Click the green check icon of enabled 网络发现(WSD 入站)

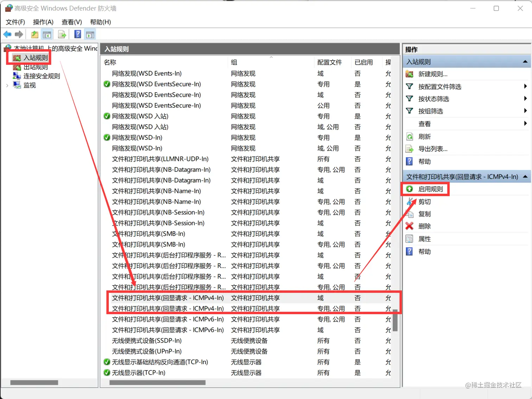pyautogui.click(x=107, y=116)
